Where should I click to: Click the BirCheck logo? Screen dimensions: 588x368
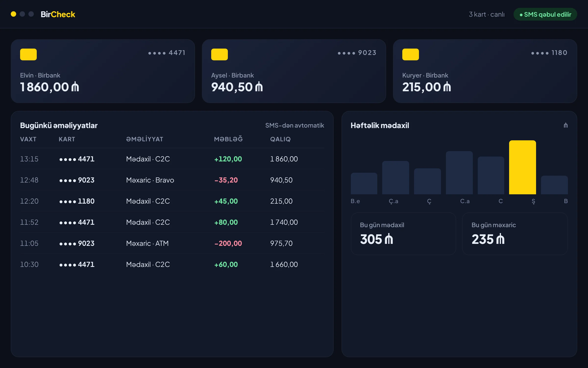(58, 14)
